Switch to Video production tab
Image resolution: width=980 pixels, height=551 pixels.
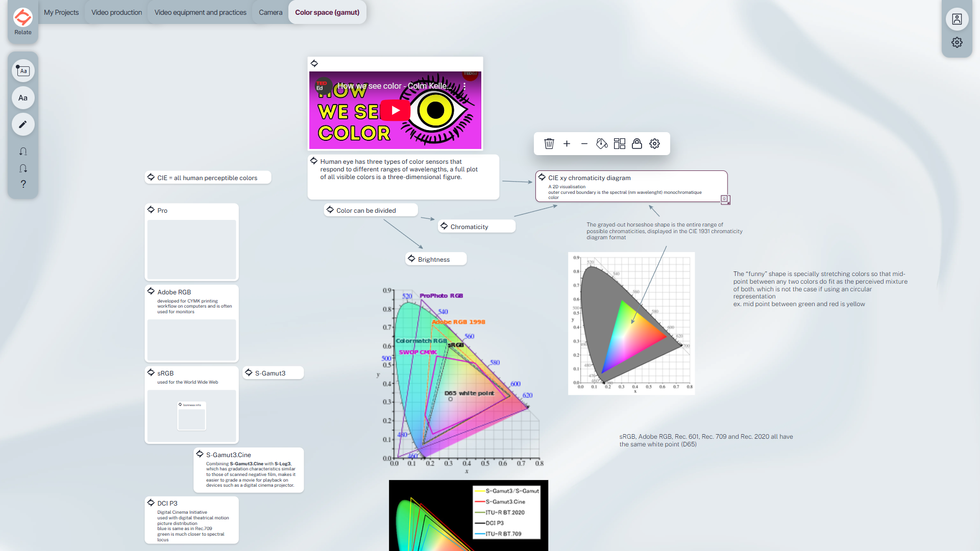116,12
